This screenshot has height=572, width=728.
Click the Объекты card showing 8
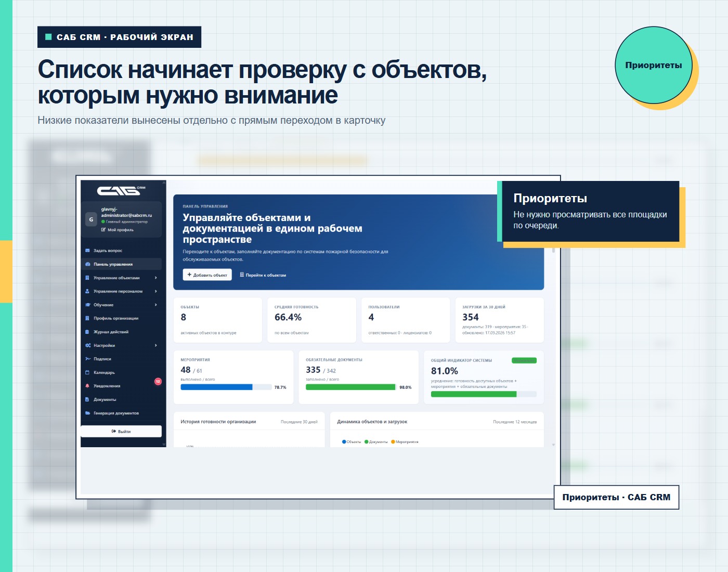tap(218, 320)
